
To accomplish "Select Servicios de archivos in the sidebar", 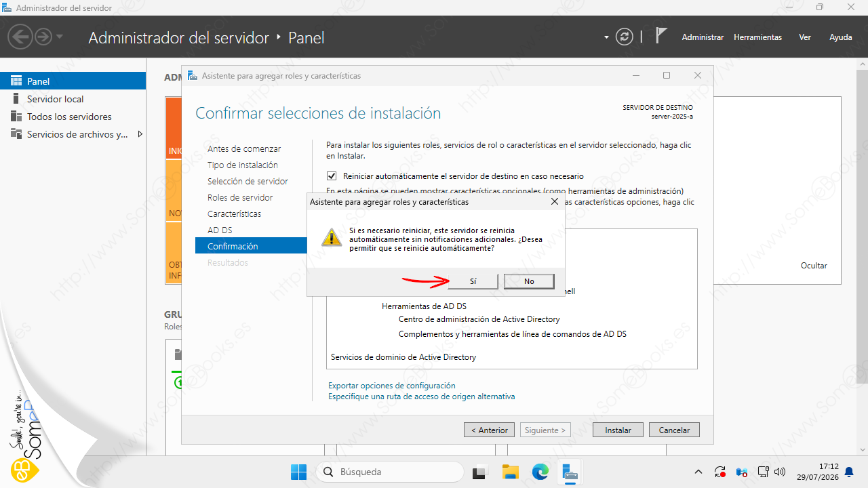I will (x=73, y=134).
